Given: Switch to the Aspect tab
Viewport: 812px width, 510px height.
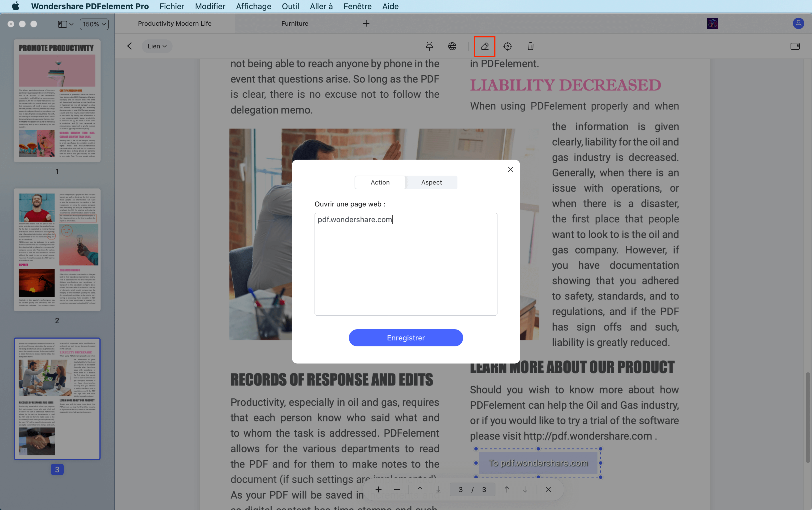Looking at the screenshot, I should point(431,182).
